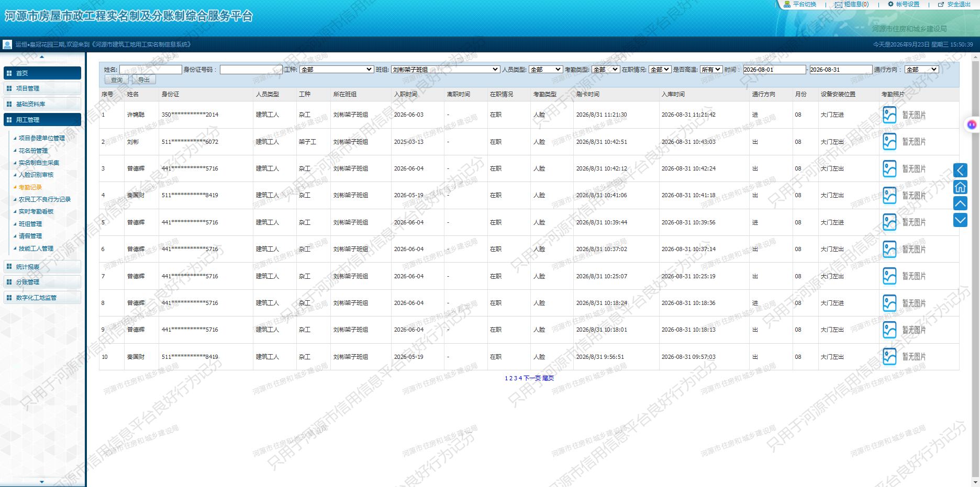Click the 平台切换 platform switch icon

787,4
